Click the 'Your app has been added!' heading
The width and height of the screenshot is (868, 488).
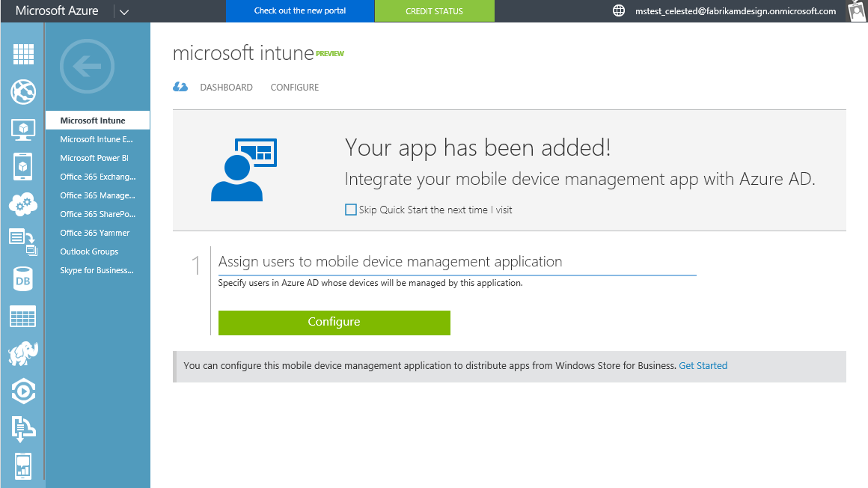477,148
